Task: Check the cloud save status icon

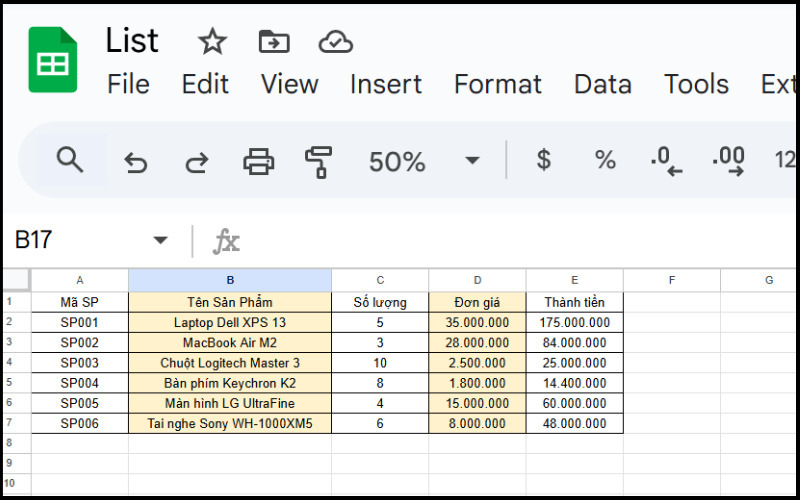Action: (335, 41)
